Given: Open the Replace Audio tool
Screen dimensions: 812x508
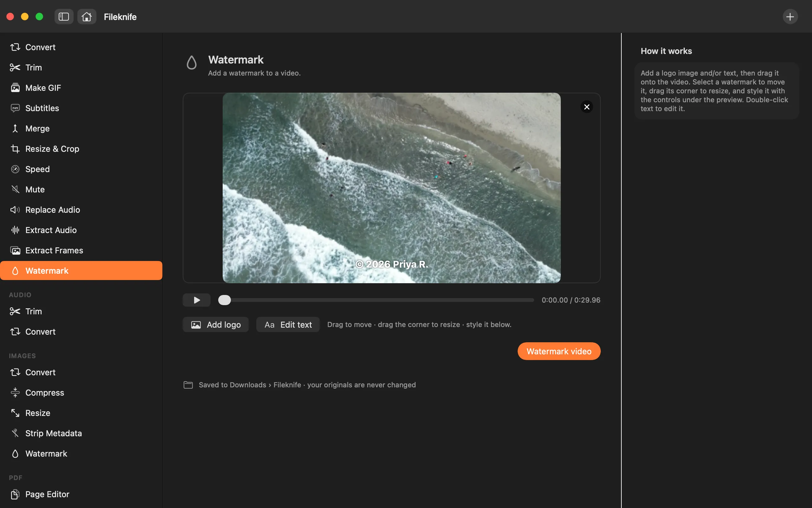Looking at the screenshot, I should [81, 210].
